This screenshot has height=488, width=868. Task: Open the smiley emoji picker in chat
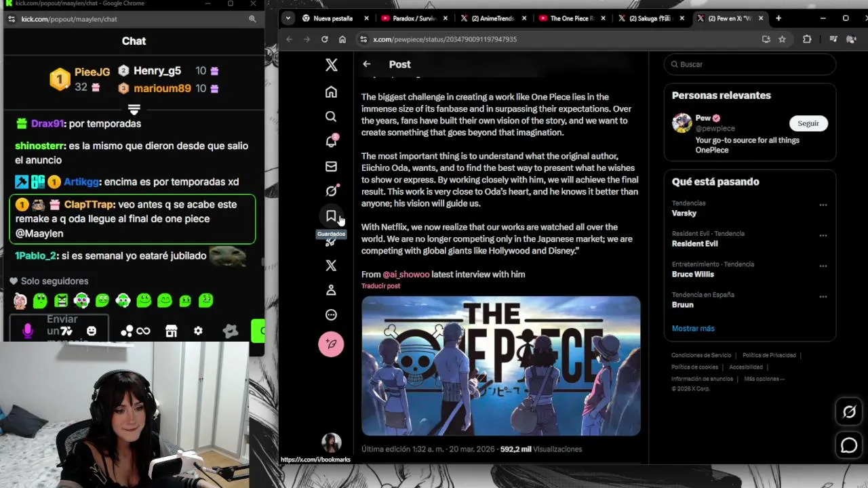92,331
